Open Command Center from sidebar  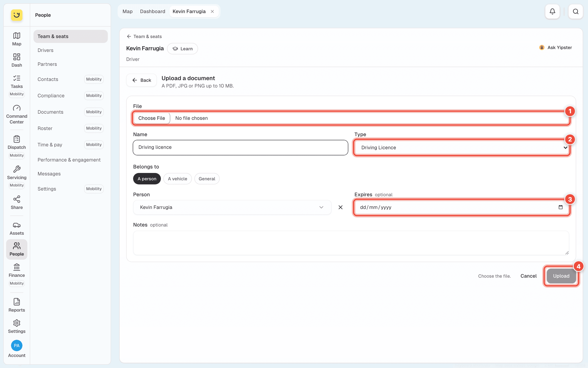click(17, 114)
